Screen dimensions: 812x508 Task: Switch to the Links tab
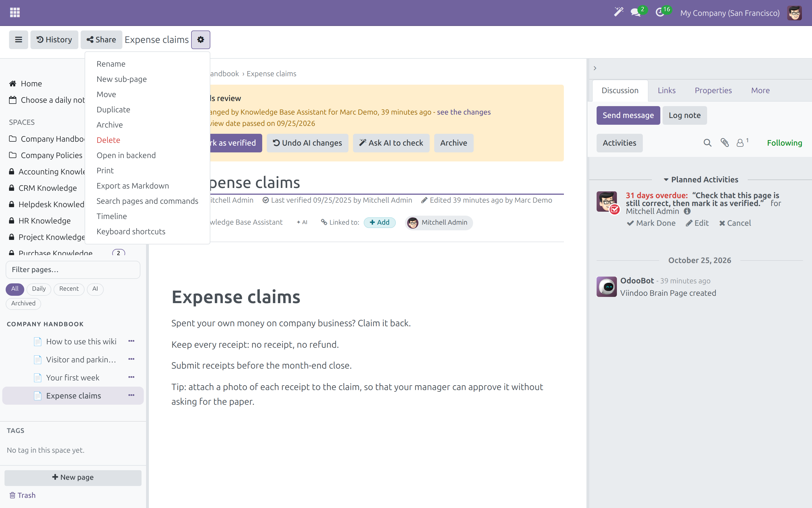[x=667, y=90]
